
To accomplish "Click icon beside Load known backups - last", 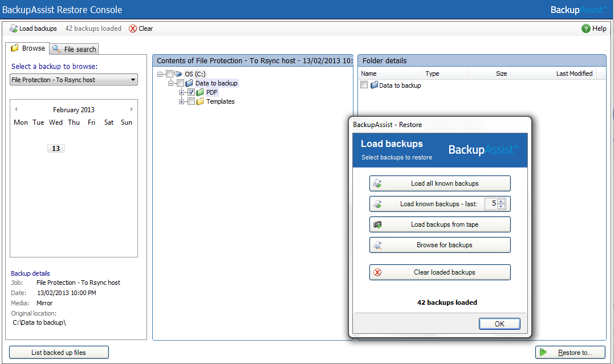I will coord(377,204).
